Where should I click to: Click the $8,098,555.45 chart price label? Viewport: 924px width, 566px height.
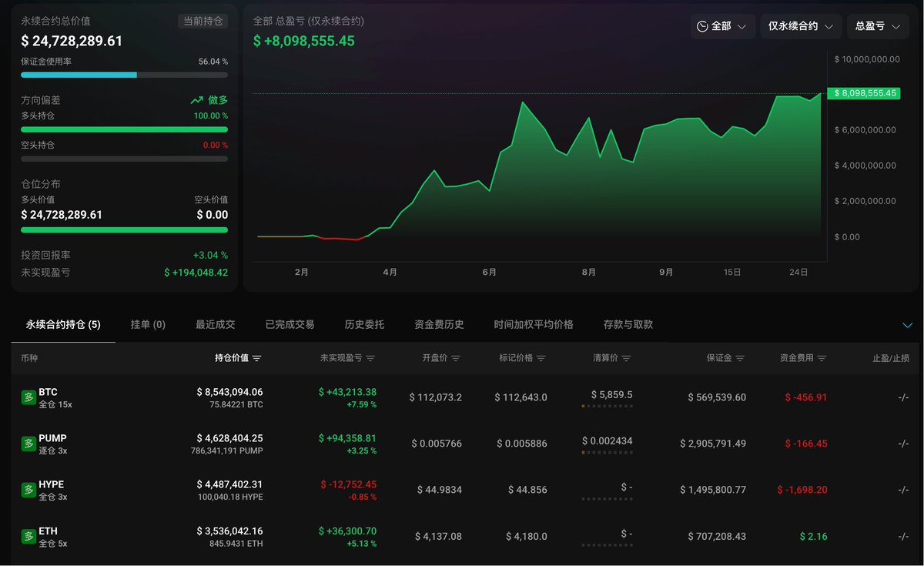tap(863, 93)
